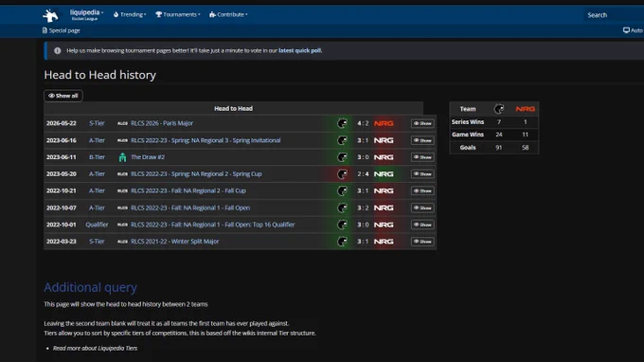The width and height of the screenshot is (644, 362).
Task: Open The Draw #2 tournament link
Action: (148, 157)
